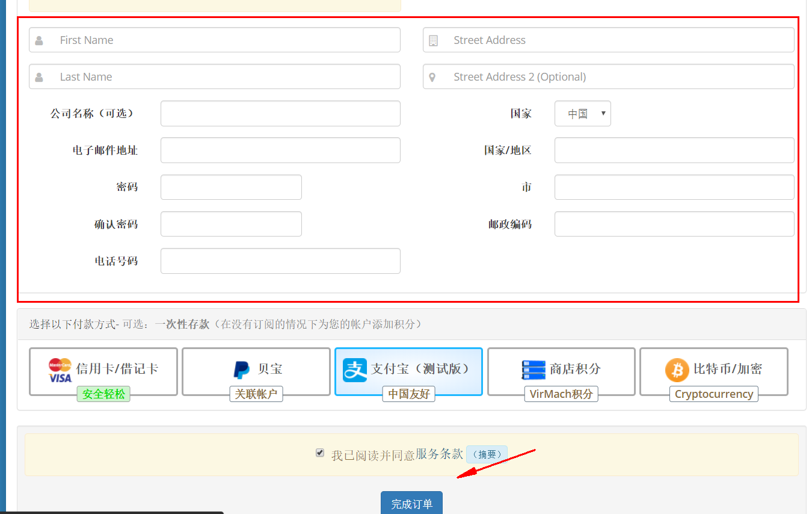Click the map pin icon in Street Address 2
The height and width of the screenshot is (514, 812).
(432, 77)
